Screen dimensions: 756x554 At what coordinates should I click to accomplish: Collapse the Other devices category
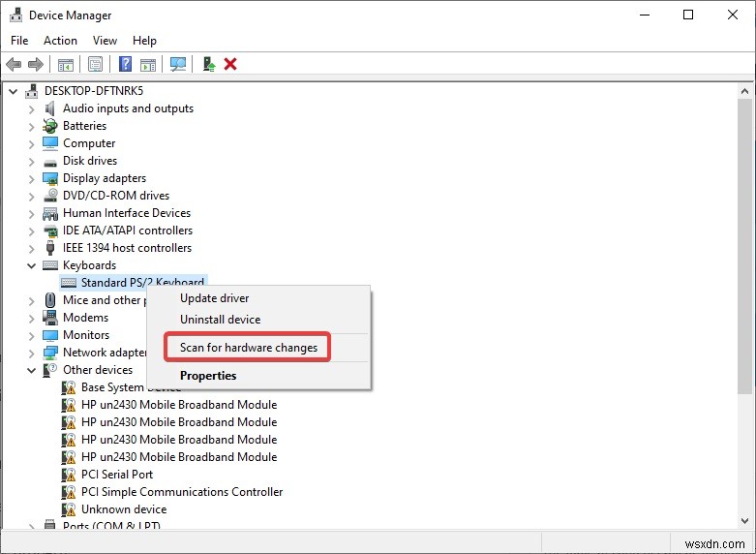pos(31,370)
